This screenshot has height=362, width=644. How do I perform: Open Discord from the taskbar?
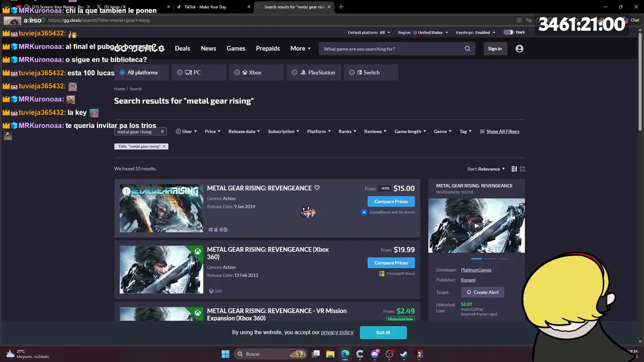(374, 354)
